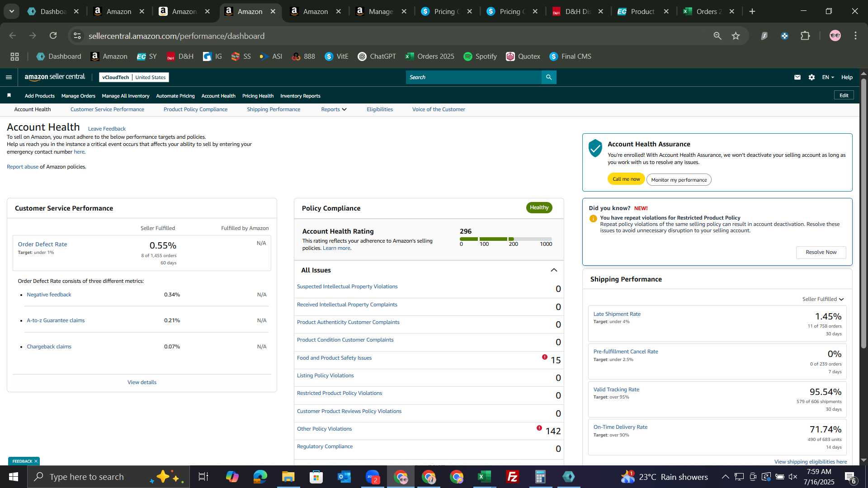Click the red alert icon next to Food and Product Safety Issues
This screenshot has height=488, width=868.
coord(545,357)
